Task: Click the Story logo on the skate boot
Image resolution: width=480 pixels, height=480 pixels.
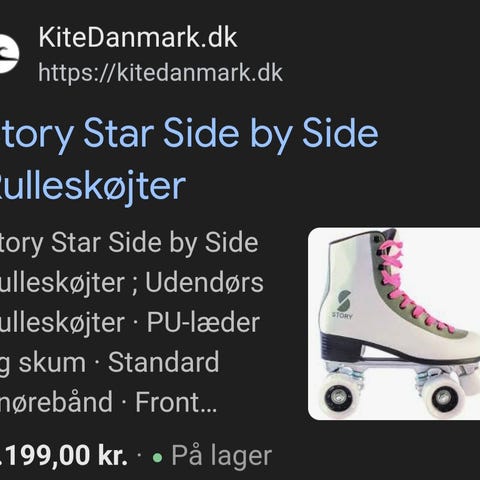Action: [343, 304]
